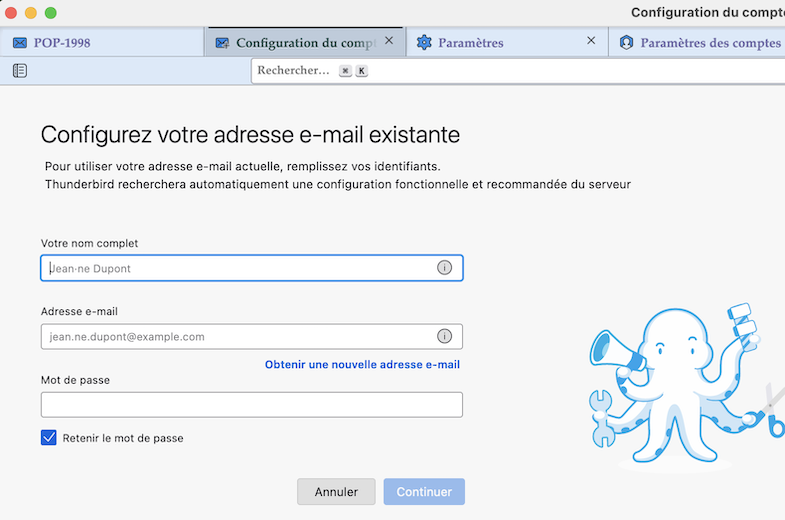
Task: Close the Paramètres tab
Action: click(x=591, y=41)
